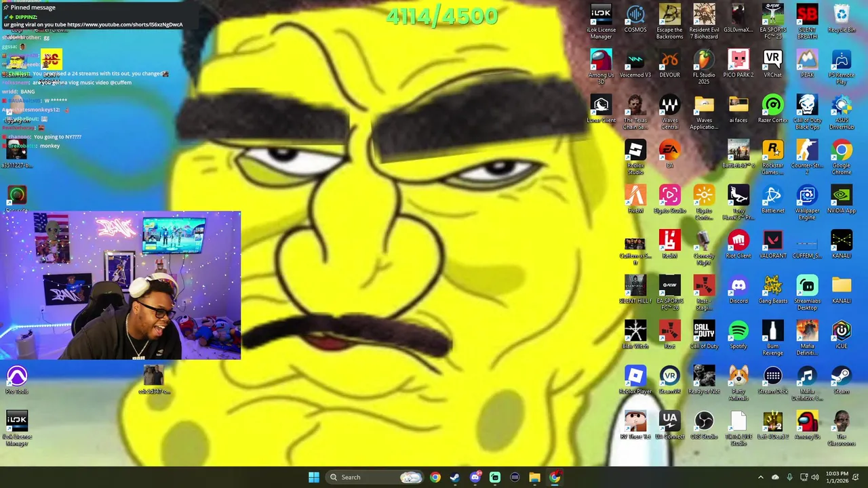The height and width of the screenshot is (488, 868).
Task: Open the Recycle Bin
Action: tap(842, 19)
